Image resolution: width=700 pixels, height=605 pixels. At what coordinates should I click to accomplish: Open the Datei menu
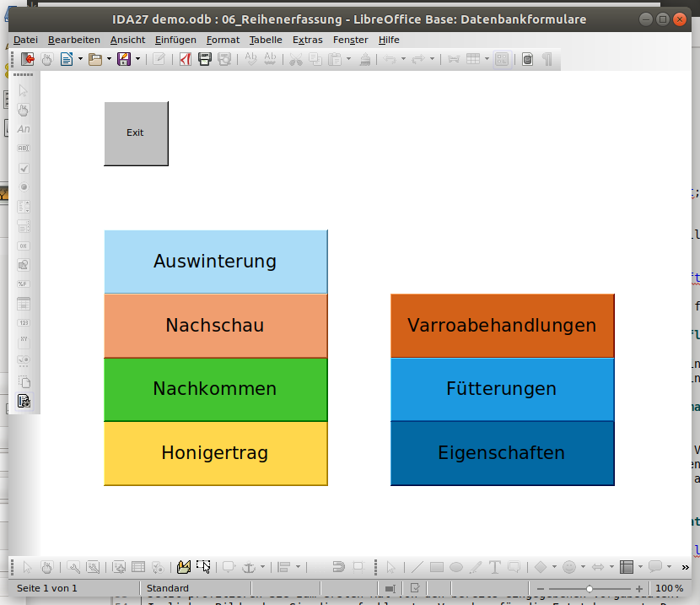(25, 40)
